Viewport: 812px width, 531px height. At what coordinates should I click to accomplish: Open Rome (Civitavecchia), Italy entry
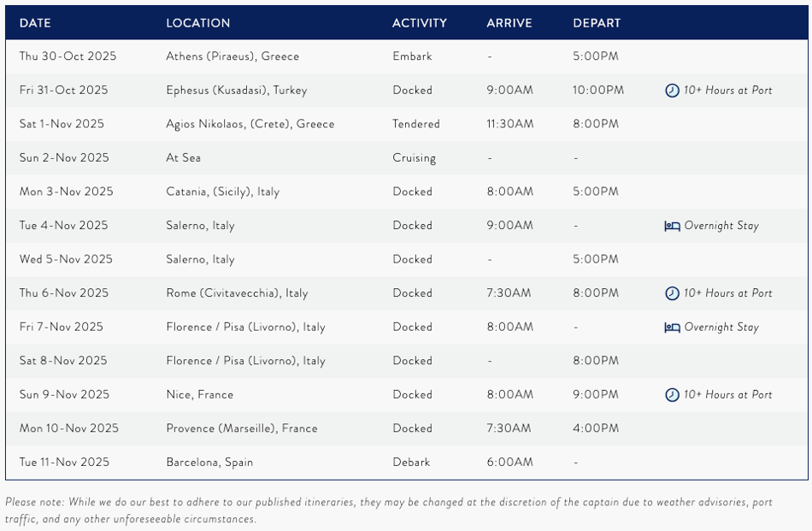(237, 293)
